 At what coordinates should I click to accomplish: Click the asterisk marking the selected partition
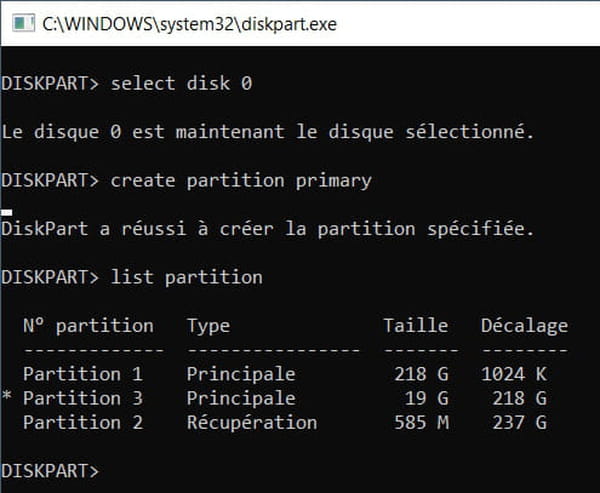point(7,396)
